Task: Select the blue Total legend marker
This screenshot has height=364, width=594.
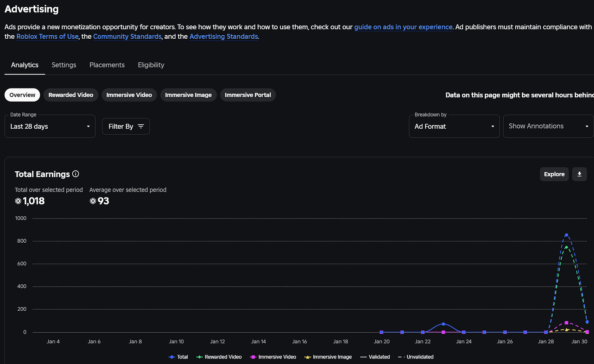Action: 171,357
